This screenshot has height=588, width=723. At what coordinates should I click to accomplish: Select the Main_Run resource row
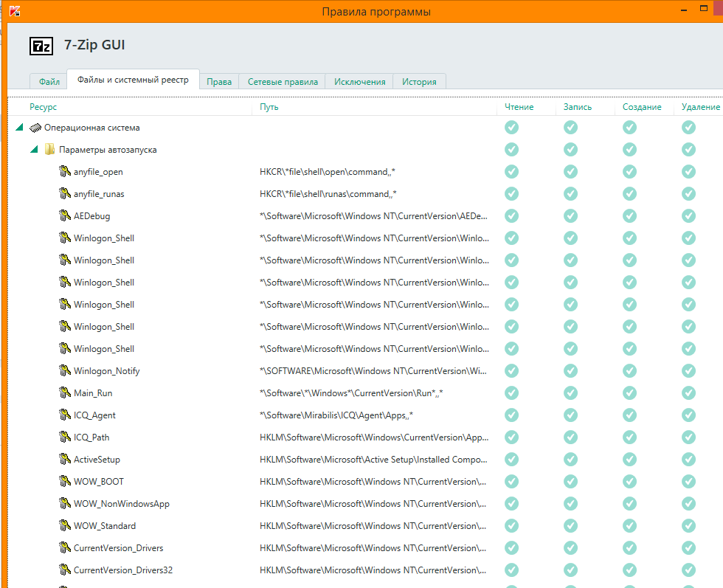click(364, 393)
